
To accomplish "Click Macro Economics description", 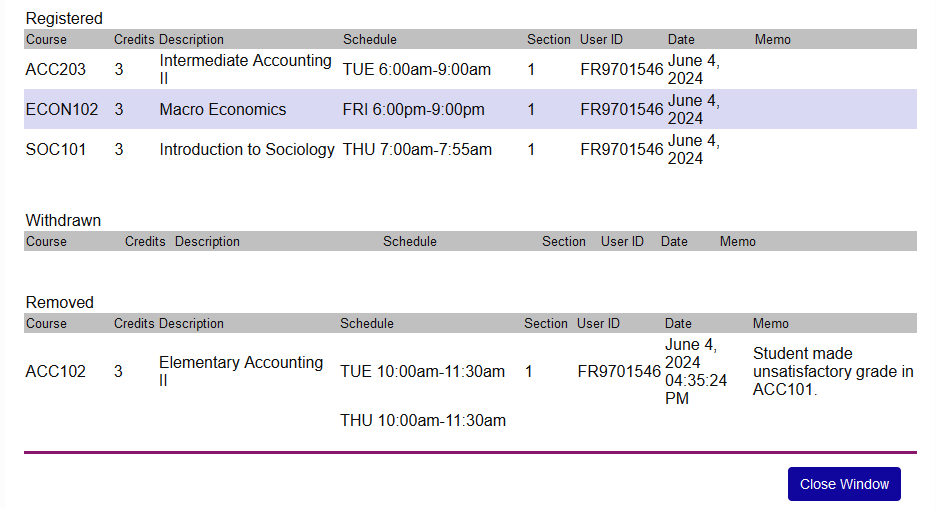I will click(222, 110).
